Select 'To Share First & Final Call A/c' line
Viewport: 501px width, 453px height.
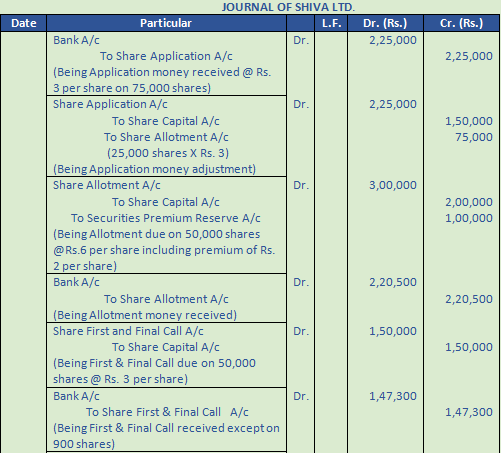point(167,412)
